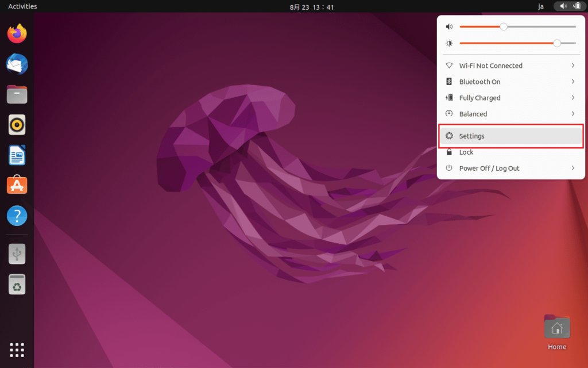Click the top bar battery status icon
Image resolution: width=588 pixels, height=368 pixels.
click(577, 6)
